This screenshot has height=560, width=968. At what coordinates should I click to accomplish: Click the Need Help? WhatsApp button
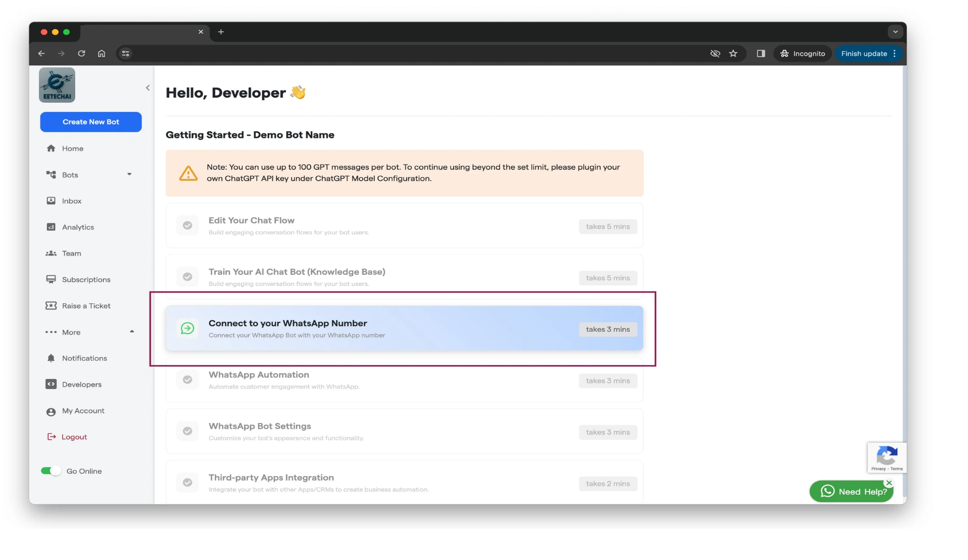pyautogui.click(x=851, y=492)
